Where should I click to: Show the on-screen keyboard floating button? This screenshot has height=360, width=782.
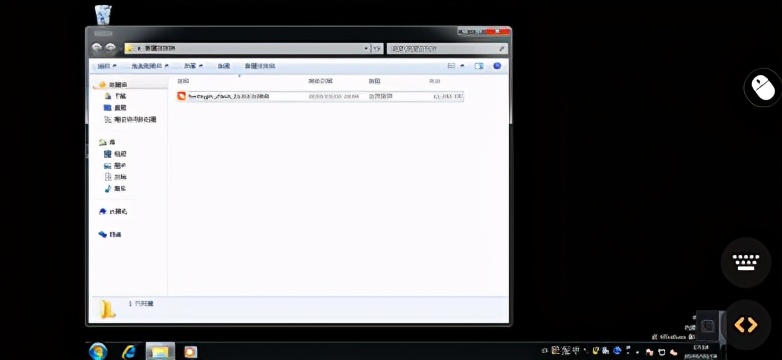tap(746, 262)
